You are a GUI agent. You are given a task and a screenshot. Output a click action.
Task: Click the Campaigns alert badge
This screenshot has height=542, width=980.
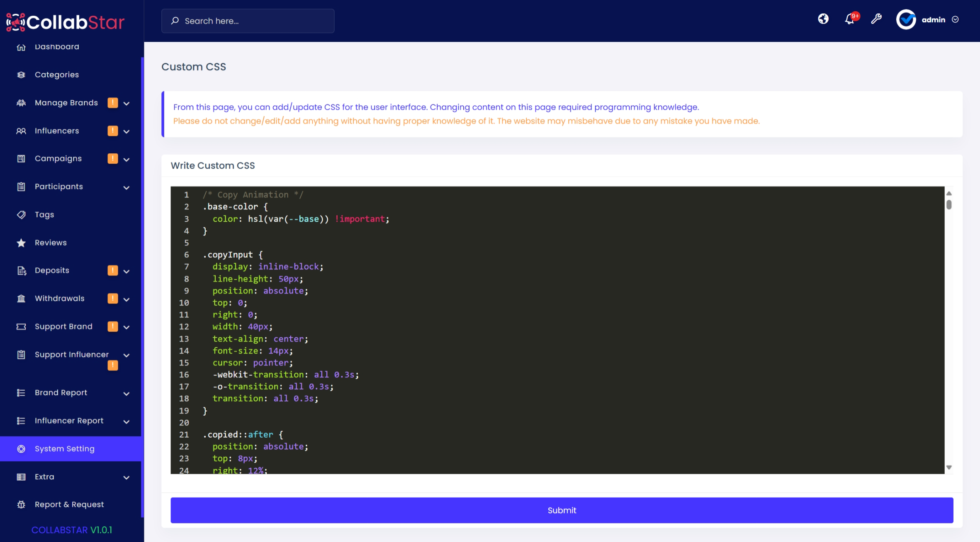pos(113,159)
